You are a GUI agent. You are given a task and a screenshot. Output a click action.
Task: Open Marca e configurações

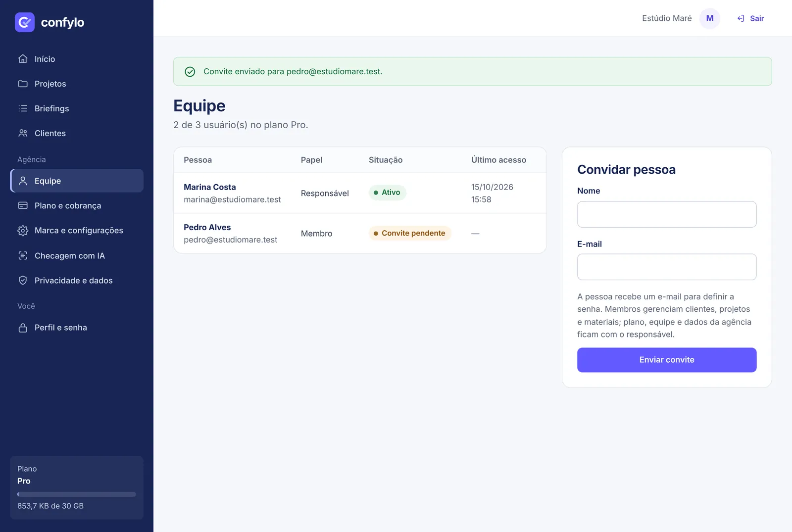tap(77, 231)
